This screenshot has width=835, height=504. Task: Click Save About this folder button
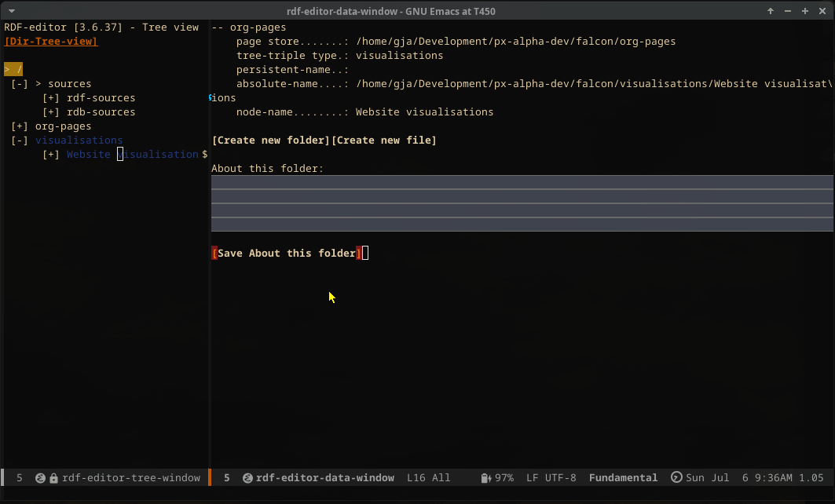(x=287, y=254)
